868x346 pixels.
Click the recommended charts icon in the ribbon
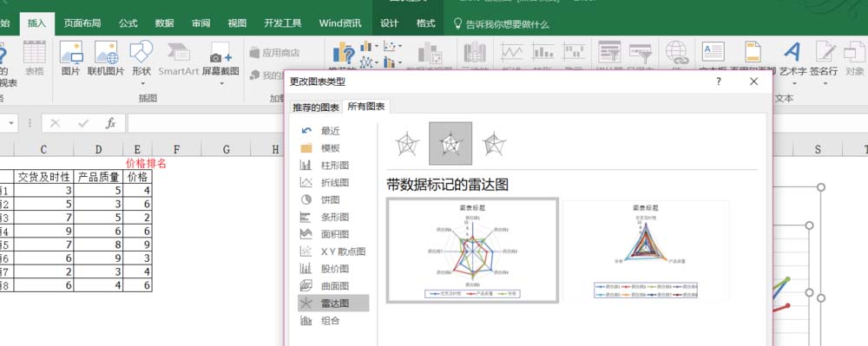coord(344,54)
